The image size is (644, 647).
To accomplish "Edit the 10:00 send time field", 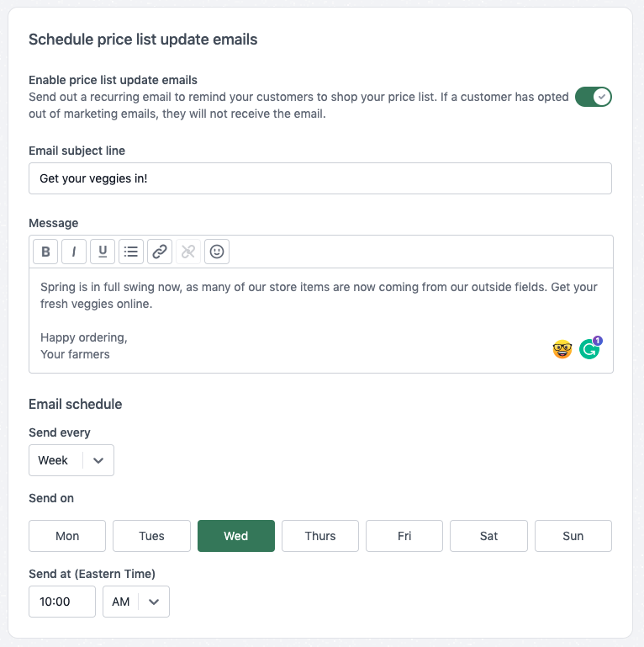I will click(x=62, y=602).
